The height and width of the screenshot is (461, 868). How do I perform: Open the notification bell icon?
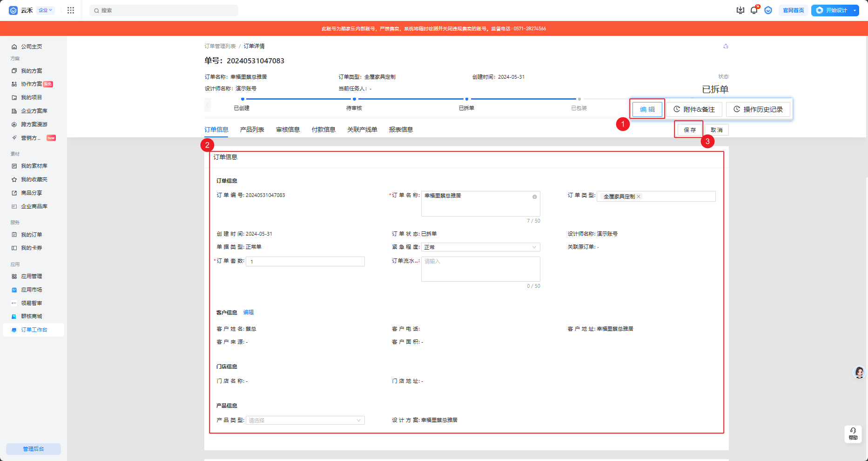pyautogui.click(x=754, y=10)
